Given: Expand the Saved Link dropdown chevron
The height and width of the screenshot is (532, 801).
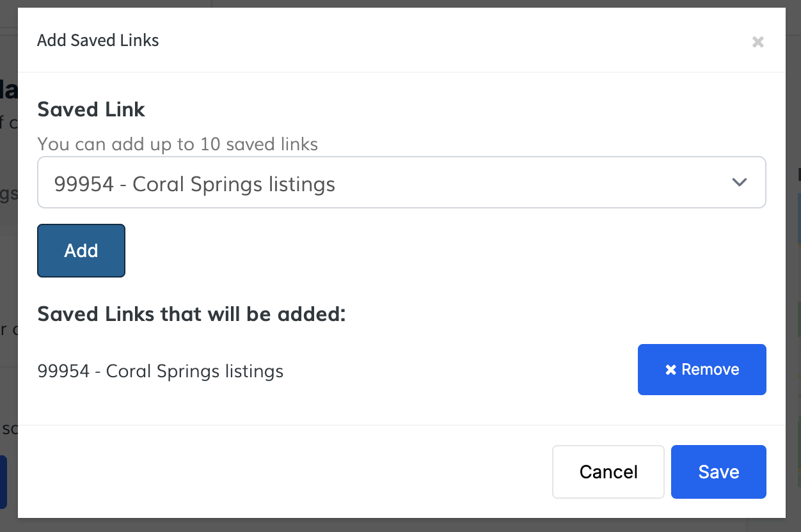Looking at the screenshot, I should pos(739,182).
